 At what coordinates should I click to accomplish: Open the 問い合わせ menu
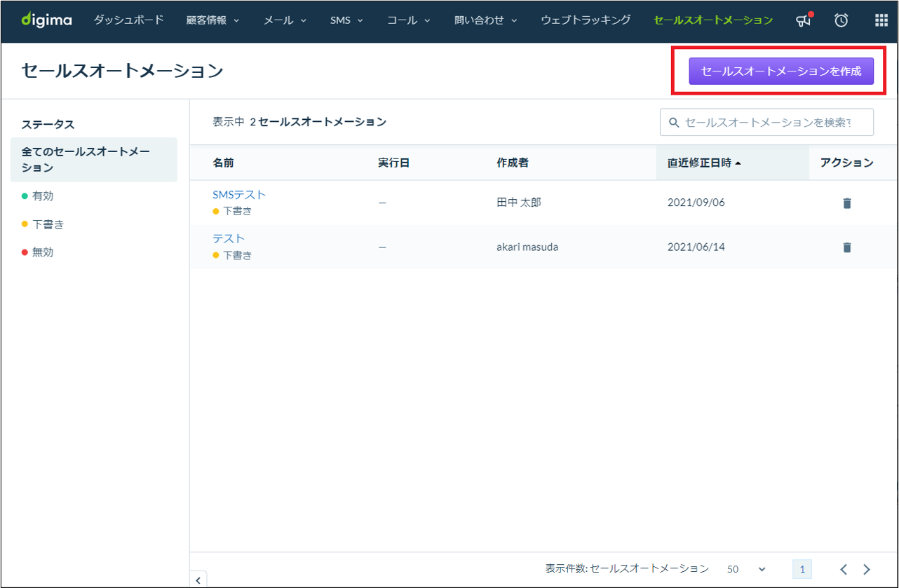tap(485, 20)
